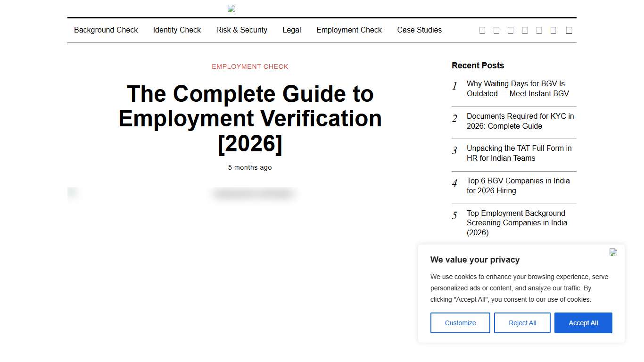Click the site logo at the top
The width and height of the screenshot is (644, 362).
[231, 8]
